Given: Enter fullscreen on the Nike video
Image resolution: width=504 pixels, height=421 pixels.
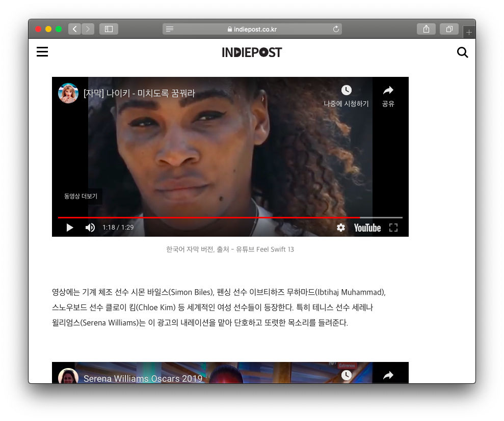Looking at the screenshot, I should tap(393, 228).
